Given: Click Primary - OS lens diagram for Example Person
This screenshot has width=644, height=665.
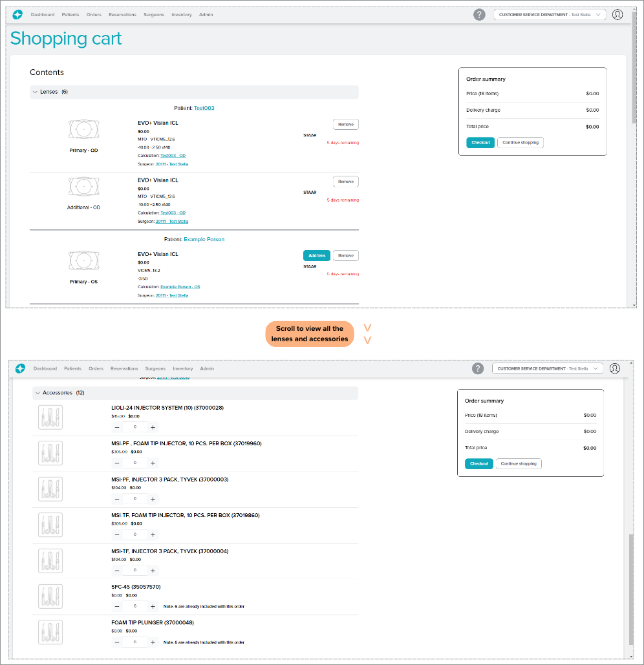Looking at the screenshot, I should pyautogui.click(x=83, y=260).
